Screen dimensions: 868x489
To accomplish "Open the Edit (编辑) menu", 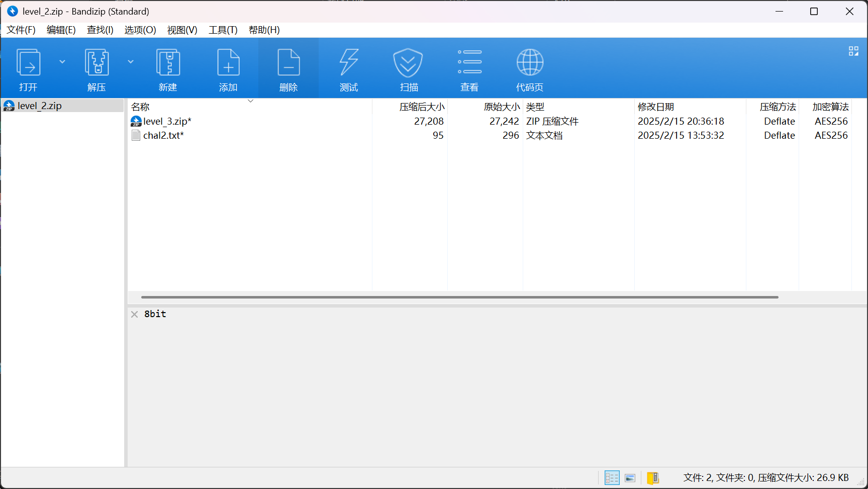I will pyautogui.click(x=61, y=30).
